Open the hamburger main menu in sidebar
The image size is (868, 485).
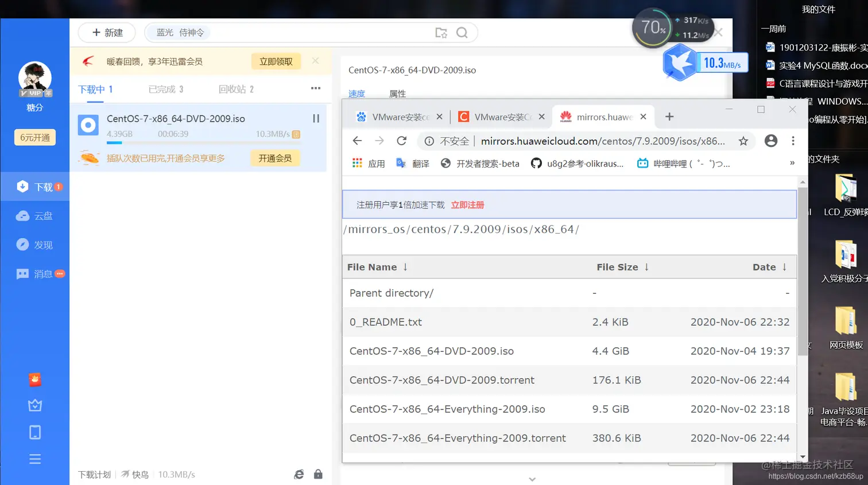click(x=35, y=459)
